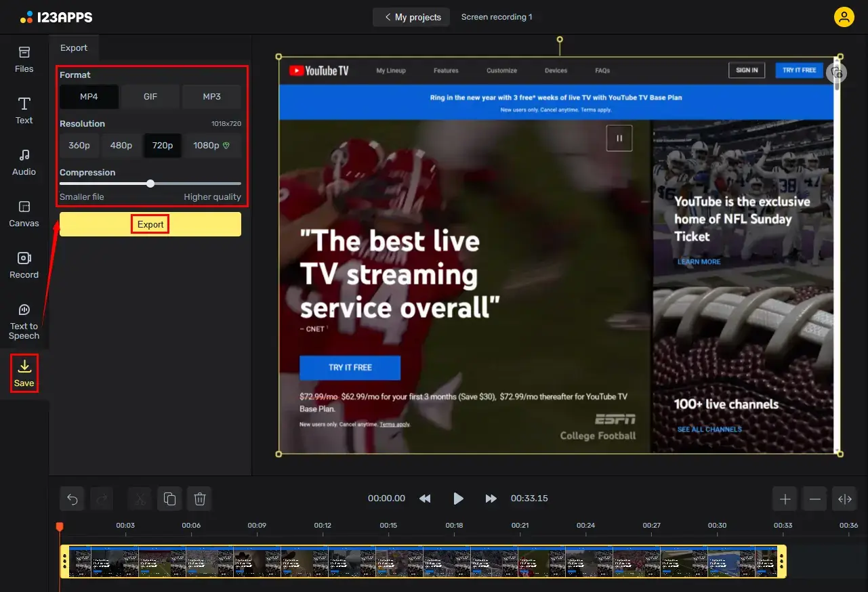Click Customize in the preview navigation
The height and width of the screenshot is (592, 868).
point(501,70)
